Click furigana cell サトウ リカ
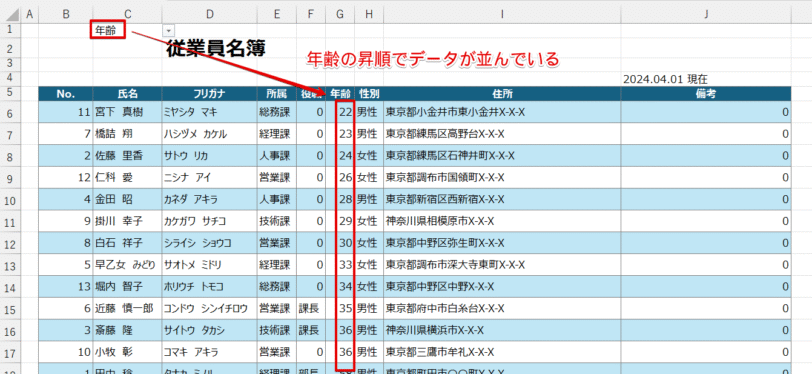The height and width of the screenshot is (374, 812). (209, 156)
